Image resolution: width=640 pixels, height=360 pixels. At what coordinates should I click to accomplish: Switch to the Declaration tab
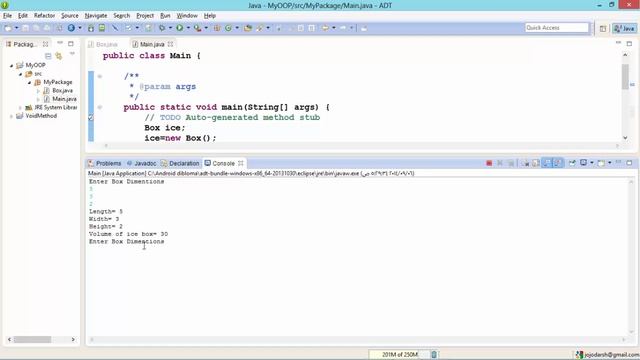point(180,163)
